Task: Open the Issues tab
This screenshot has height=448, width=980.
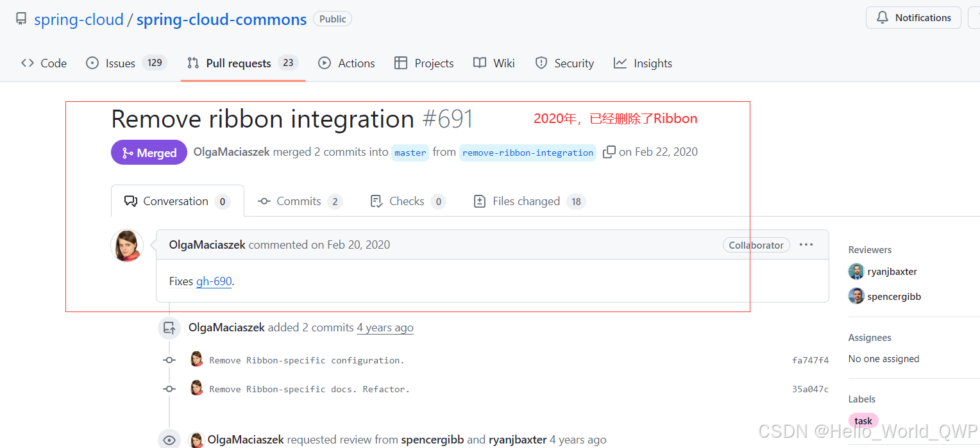Action: [126, 63]
